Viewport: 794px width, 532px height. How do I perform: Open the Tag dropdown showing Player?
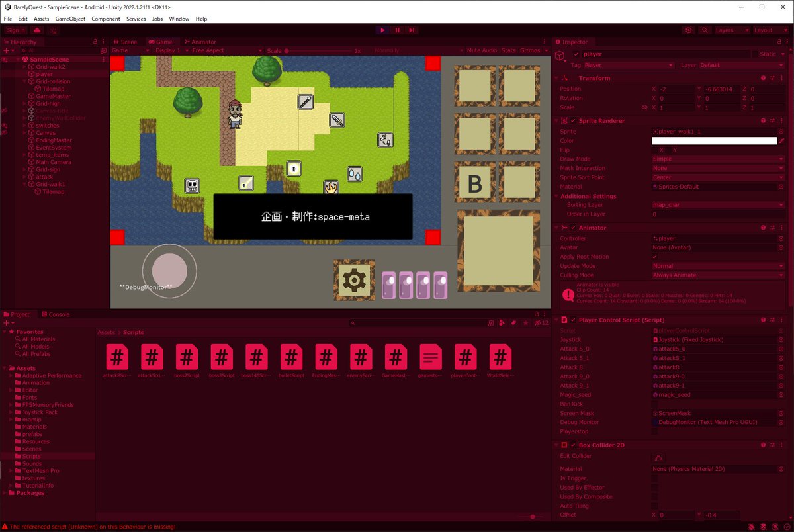coord(628,65)
